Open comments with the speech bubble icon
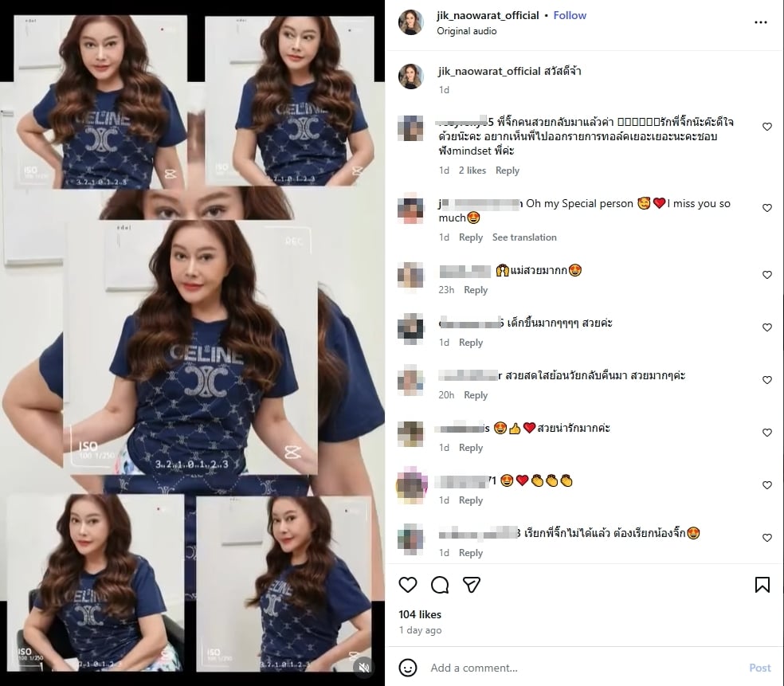The width and height of the screenshot is (784, 686). click(440, 585)
